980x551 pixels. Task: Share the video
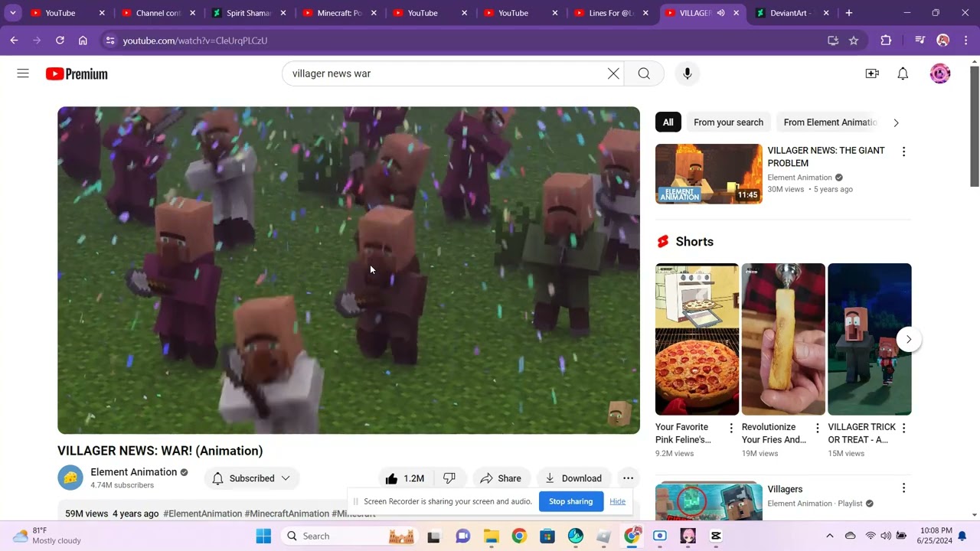(500, 478)
